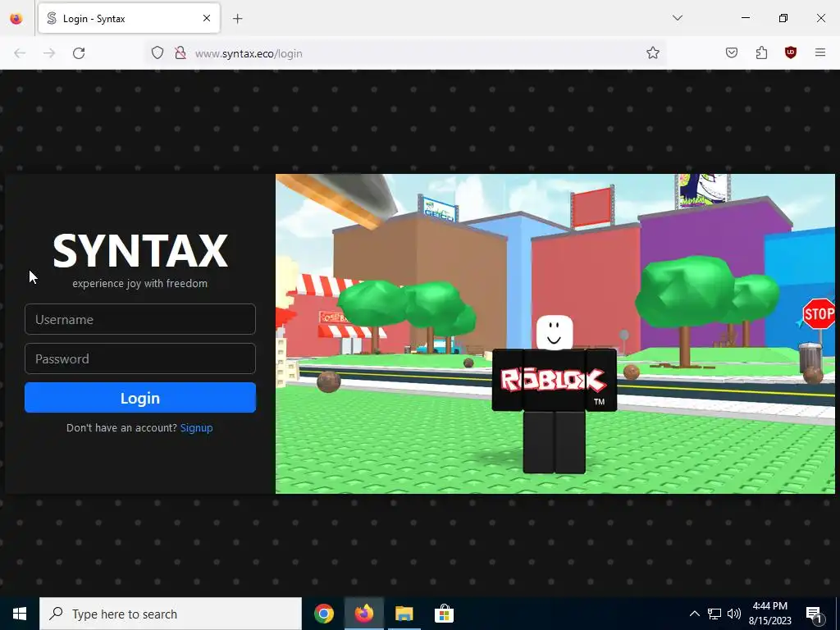Open the notification center icon
This screenshot has width=840, height=630.
click(x=814, y=614)
